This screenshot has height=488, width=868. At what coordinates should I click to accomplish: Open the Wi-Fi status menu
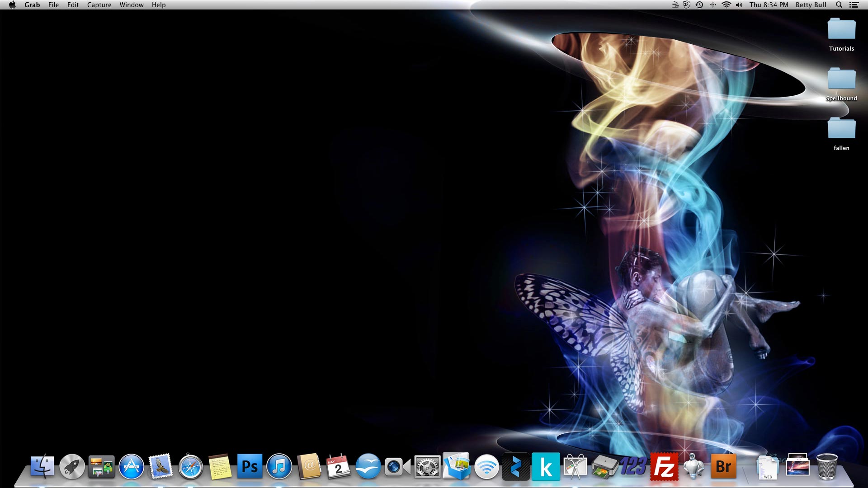(726, 5)
